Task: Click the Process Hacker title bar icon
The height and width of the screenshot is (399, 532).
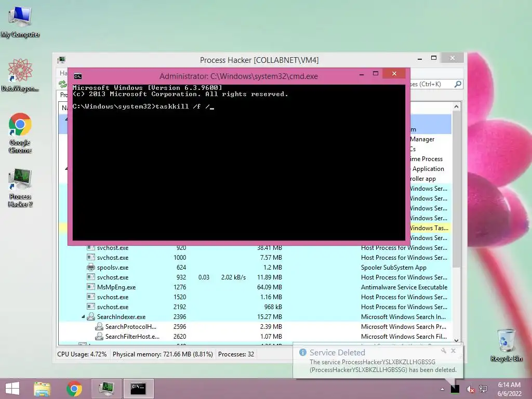Action: tap(61, 60)
